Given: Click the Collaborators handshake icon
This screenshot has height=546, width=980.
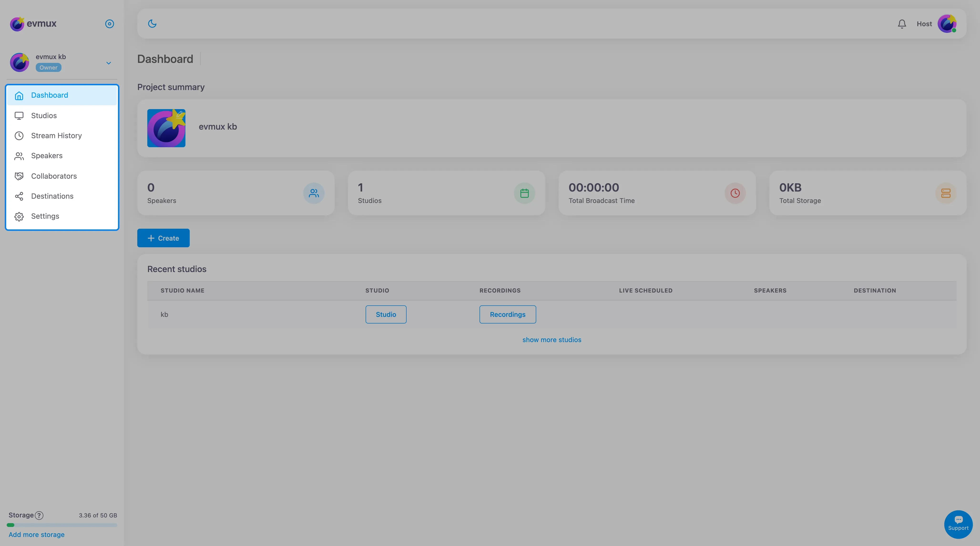Looking at the screenshot, I should pos(19,176).
